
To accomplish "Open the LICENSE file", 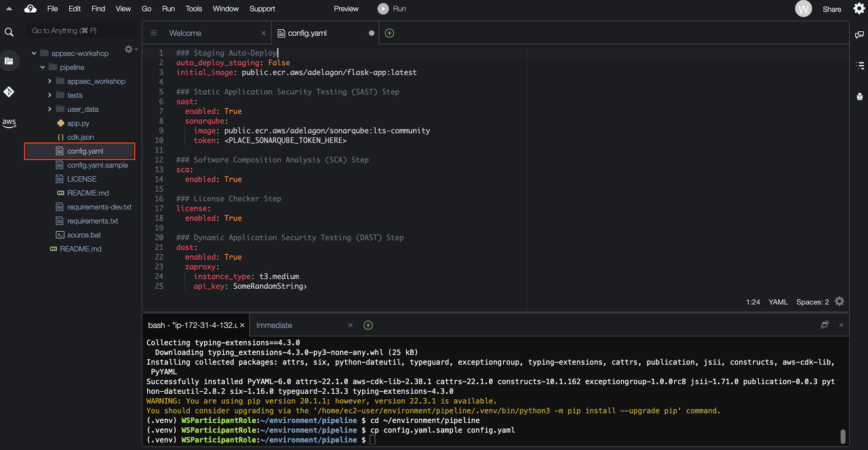I will tap(81, 179).
